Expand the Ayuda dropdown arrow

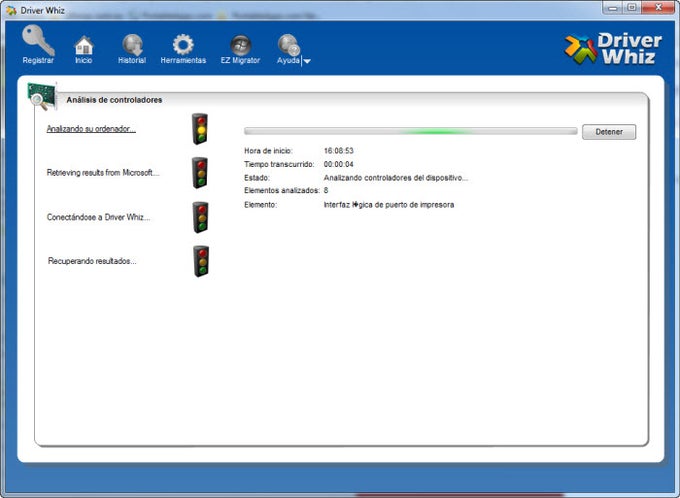click(307, 61)
